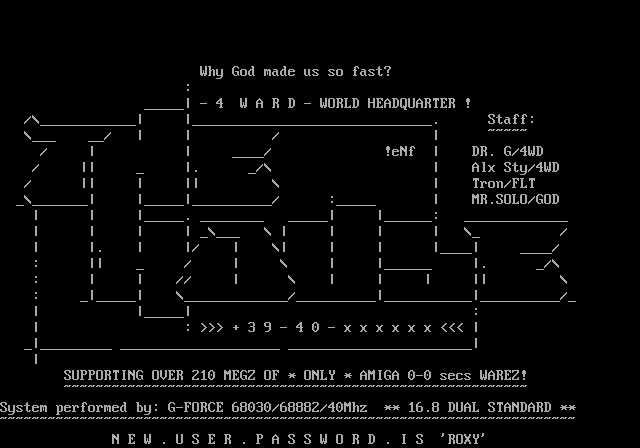Click the "Why God made us so fast?" tagline
Image resolution: width=640 pixels, height=448 pixels.
[x=295, y=71]
